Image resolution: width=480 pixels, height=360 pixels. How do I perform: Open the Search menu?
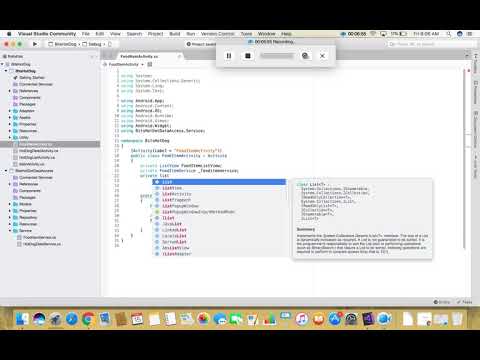(x=134, y=34)
